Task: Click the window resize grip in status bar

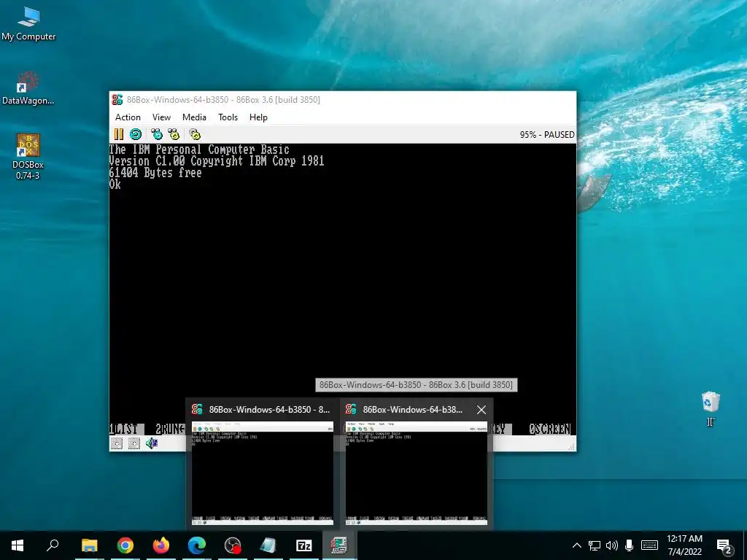Action: tap(571, 447)
